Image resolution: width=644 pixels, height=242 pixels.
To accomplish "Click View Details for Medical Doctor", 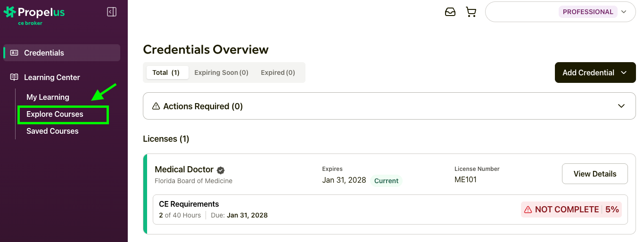I will pyautogui.click(x=594, y=174).
